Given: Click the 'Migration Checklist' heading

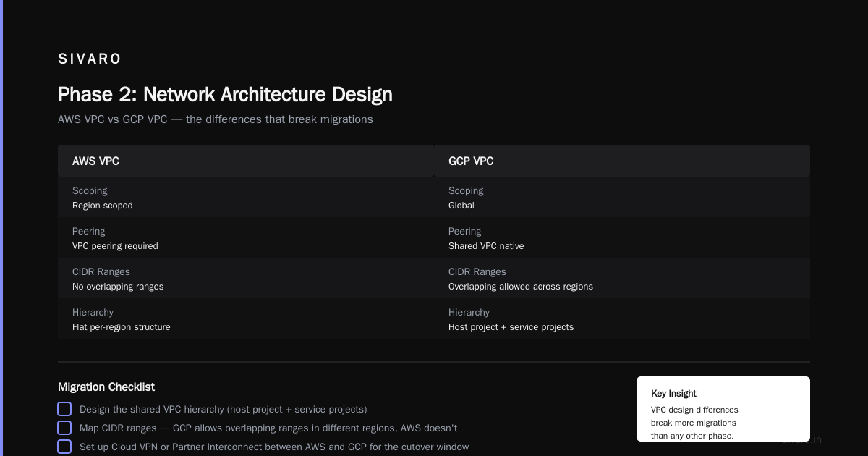Looking at the screenshot, I should [106, 387].
